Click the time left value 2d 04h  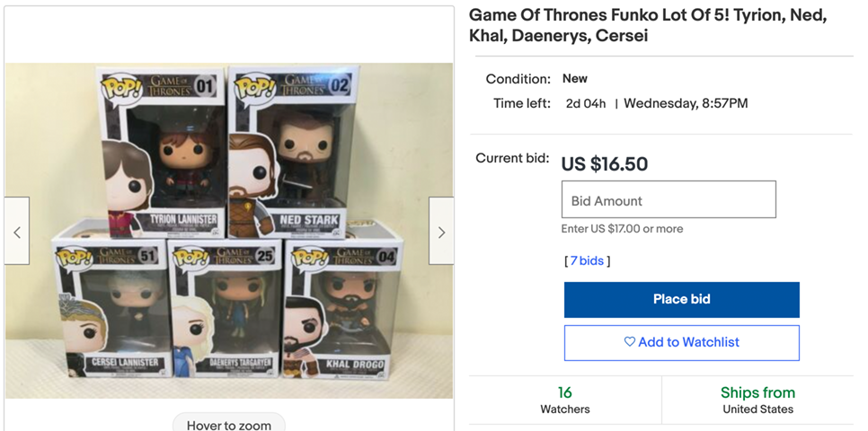coord(585,103)
